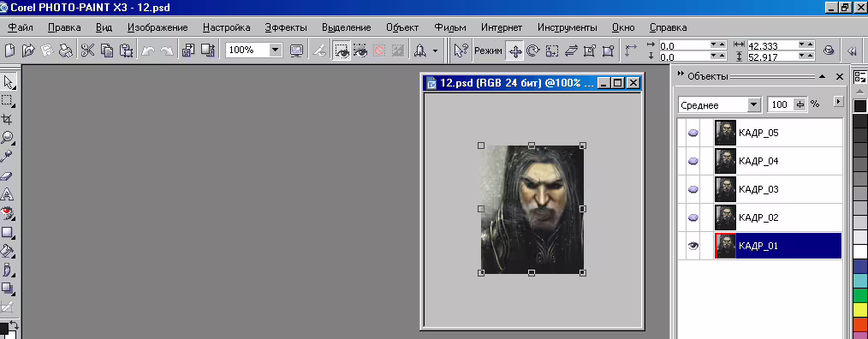Open Objects docker flyout arrow button
This screenshot has width=868, height=339.
839,101
